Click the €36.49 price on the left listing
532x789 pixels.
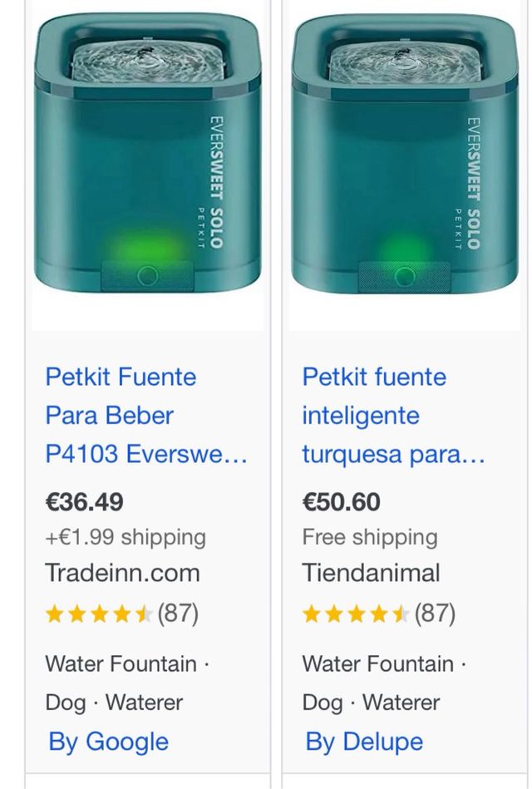click(x=84, y=502)
